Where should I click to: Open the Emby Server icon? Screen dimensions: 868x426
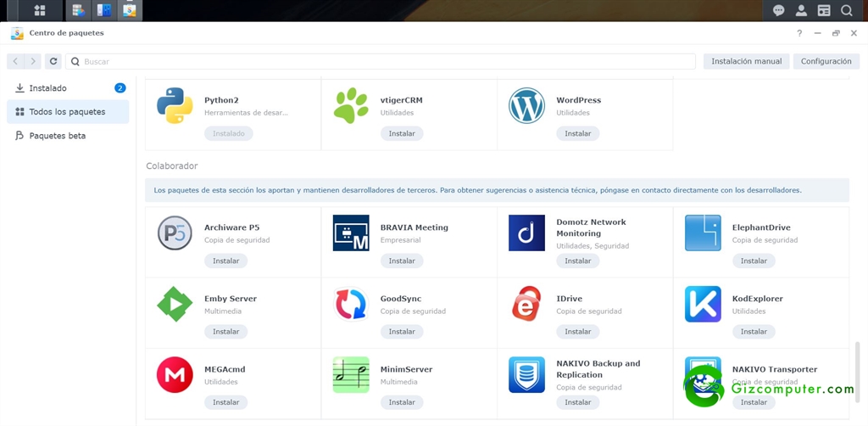tap(175, 304)
